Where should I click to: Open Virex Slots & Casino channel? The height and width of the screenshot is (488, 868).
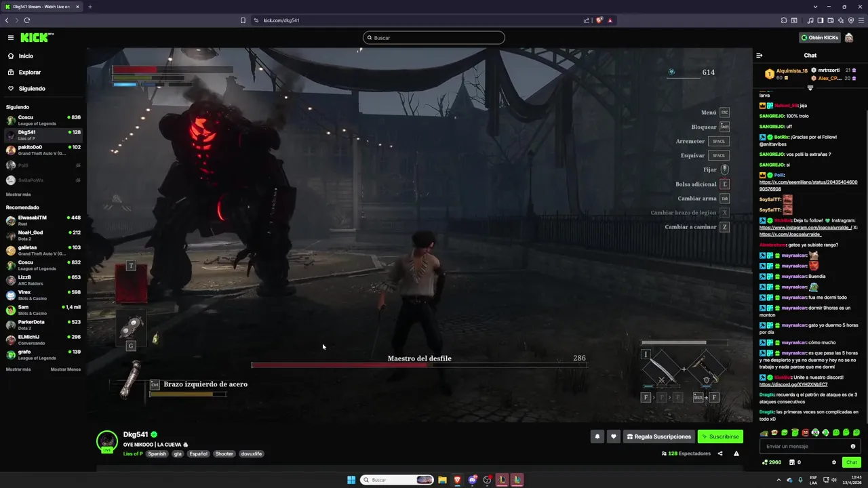pos(43,295)
